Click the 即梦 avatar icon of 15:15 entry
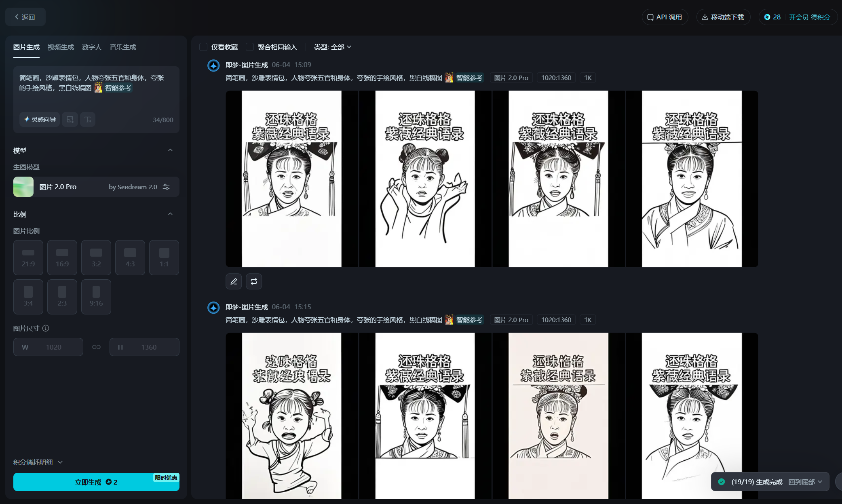842x504 pixels. 213,308
